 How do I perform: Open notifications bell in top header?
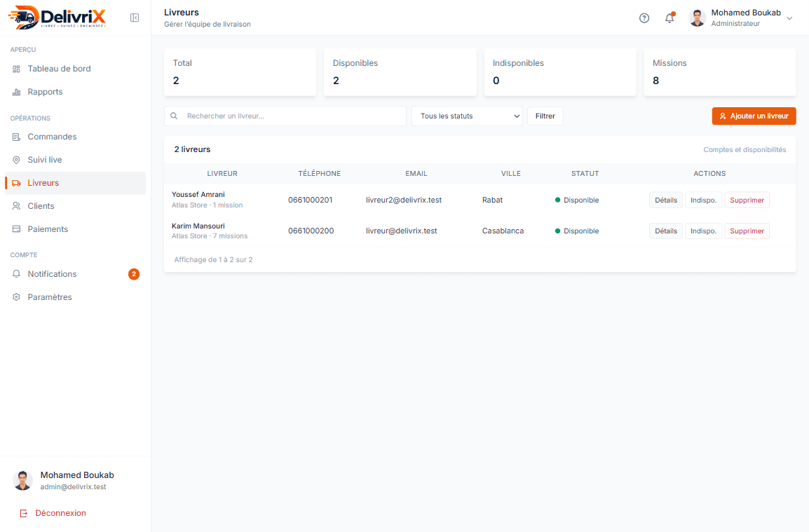(x=669, y=18)
